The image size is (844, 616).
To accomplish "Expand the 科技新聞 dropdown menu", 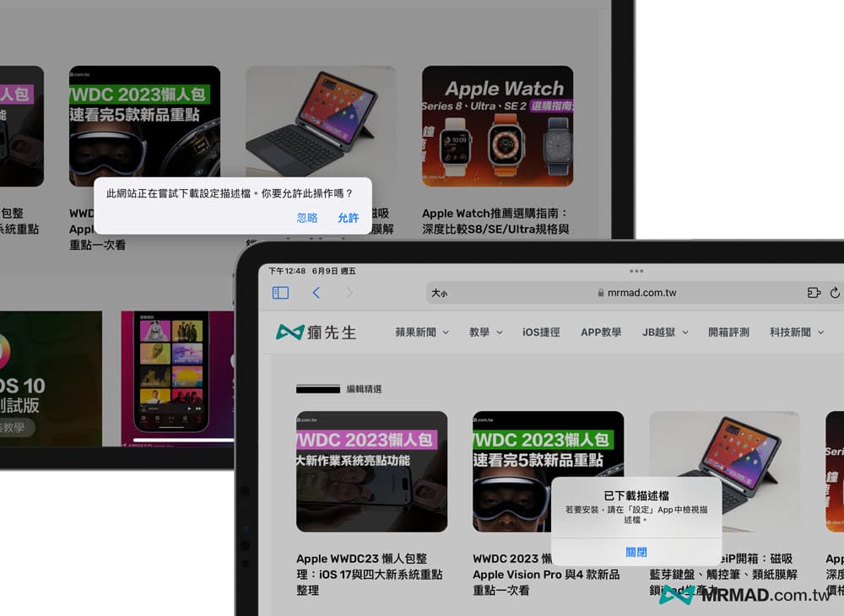I will (x=796, y=332).
